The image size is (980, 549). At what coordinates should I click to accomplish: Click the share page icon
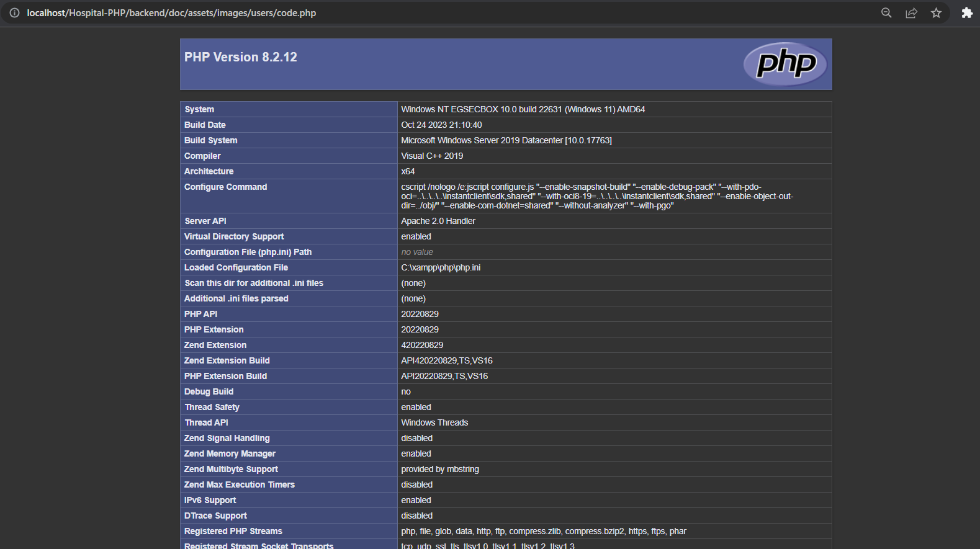[x=911, y=12]
